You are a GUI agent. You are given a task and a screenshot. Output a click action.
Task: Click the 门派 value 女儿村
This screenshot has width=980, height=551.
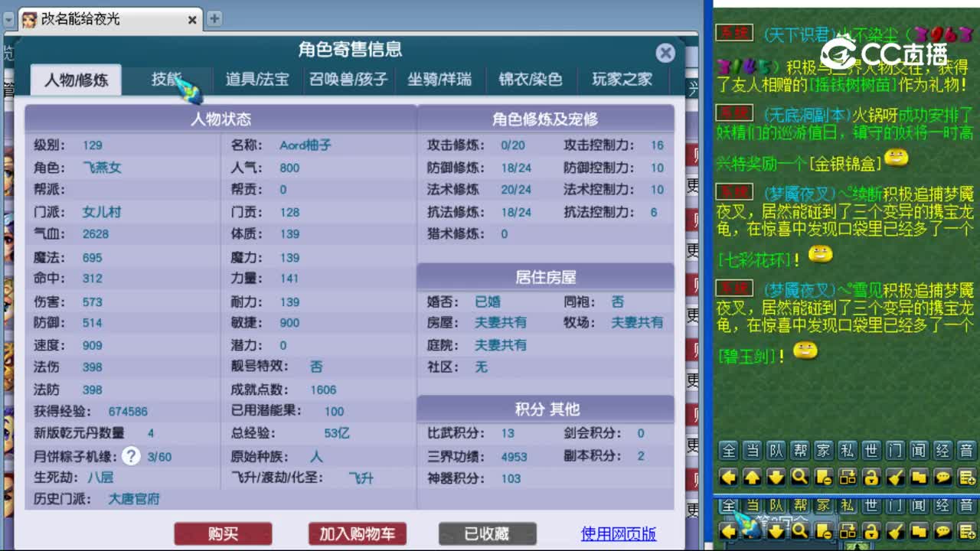pos(102,211)
